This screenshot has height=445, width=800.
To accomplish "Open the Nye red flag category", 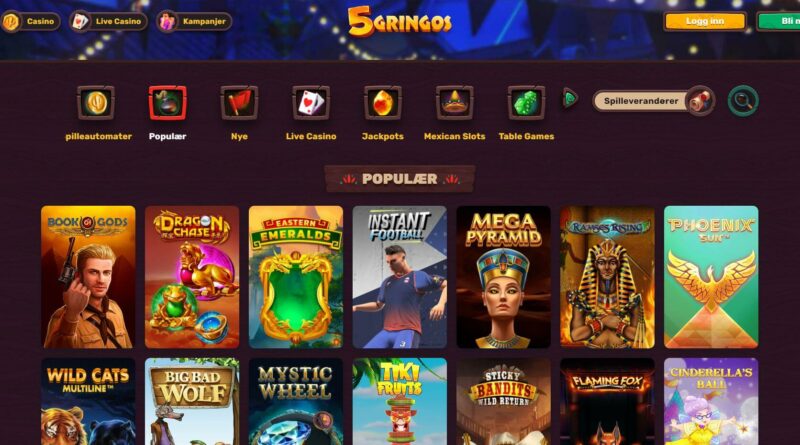I will point(239,102).
